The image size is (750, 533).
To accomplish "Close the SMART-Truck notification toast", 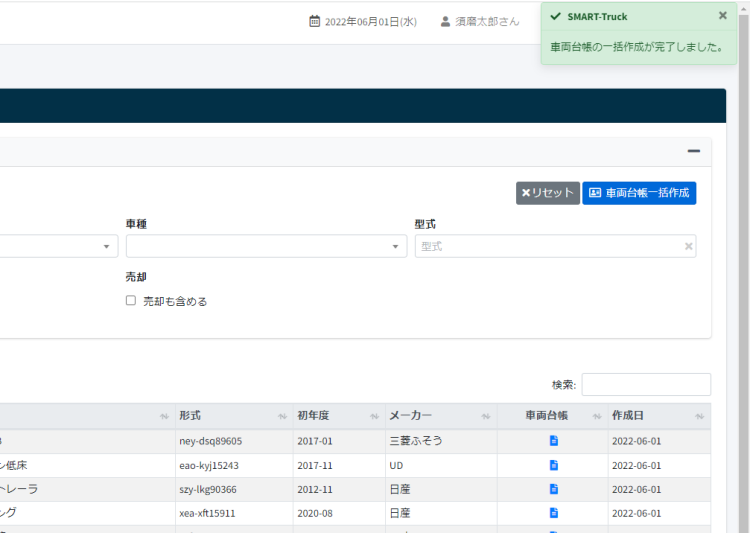I will (723, 16).
